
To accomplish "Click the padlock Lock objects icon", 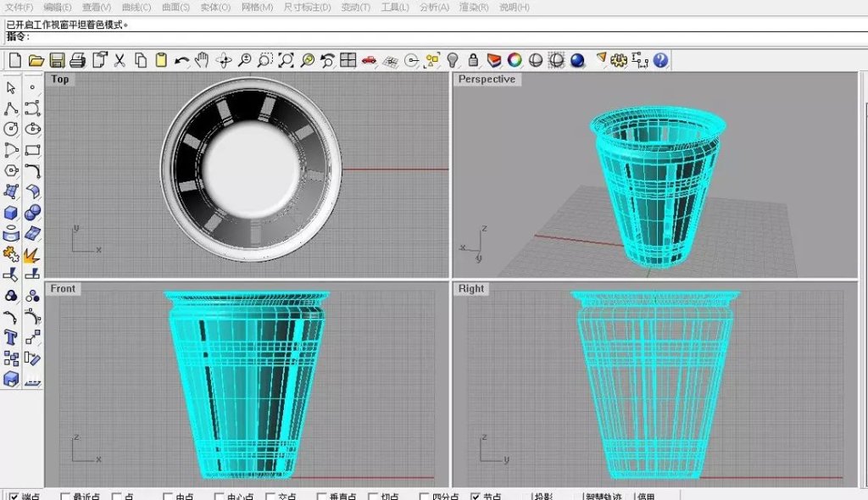I will [474, 60].
